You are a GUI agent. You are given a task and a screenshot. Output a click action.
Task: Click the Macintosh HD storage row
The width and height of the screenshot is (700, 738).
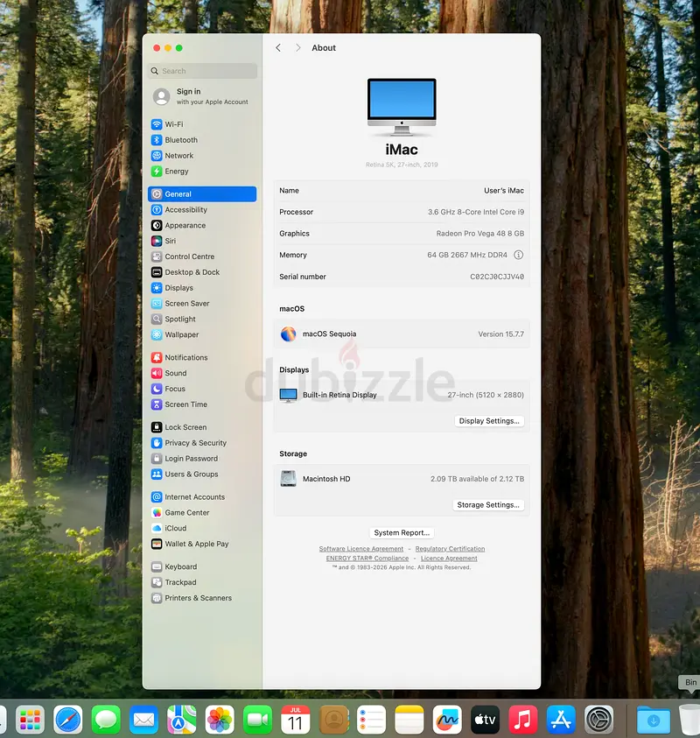(x=402, y=479)
